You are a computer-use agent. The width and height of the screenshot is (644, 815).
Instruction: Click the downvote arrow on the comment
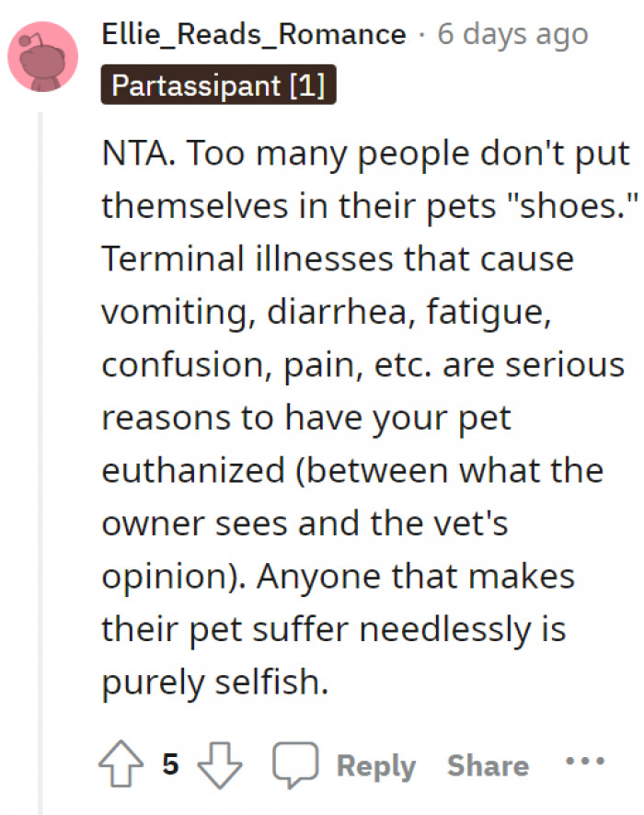pos(219,762)
